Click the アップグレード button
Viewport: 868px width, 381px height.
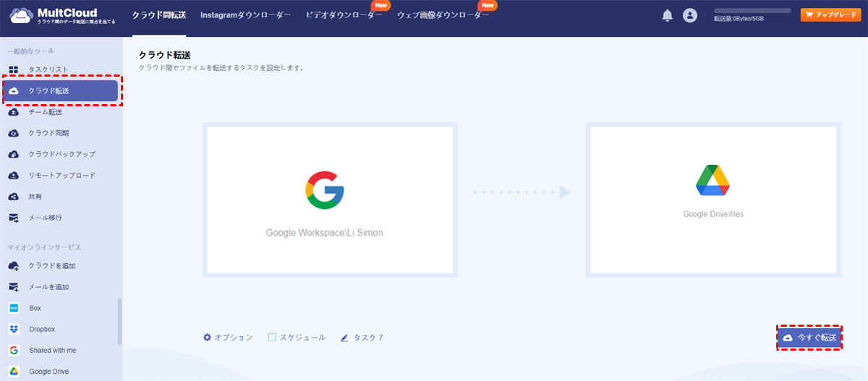[x=830, y=14]
